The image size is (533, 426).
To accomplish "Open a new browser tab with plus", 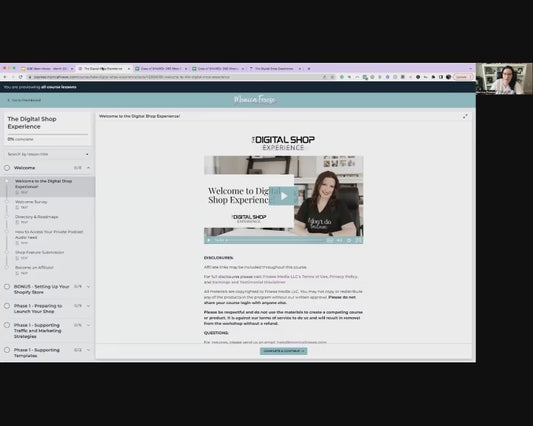I will pos(309,69).
